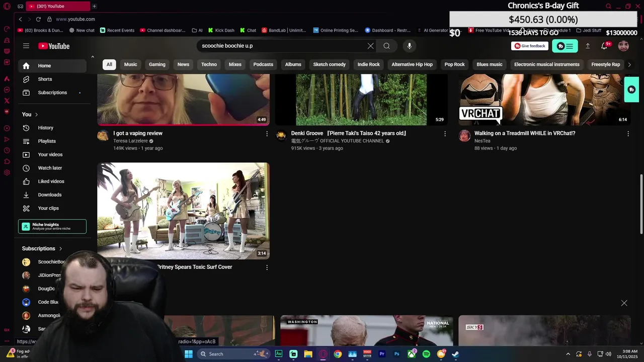Filter results by the Gaming chip

pyautogui.click(x=157, y=64)
